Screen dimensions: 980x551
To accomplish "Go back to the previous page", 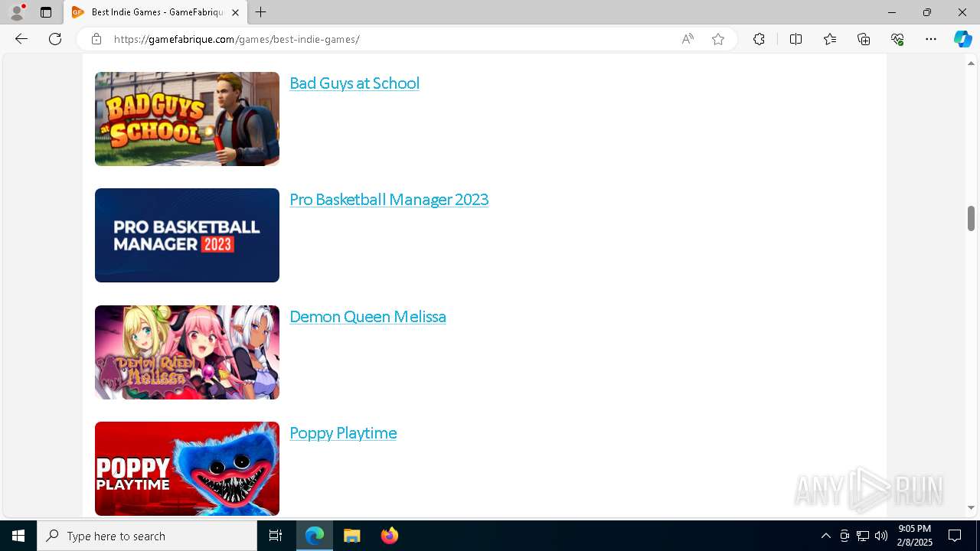I will [21, 39].
